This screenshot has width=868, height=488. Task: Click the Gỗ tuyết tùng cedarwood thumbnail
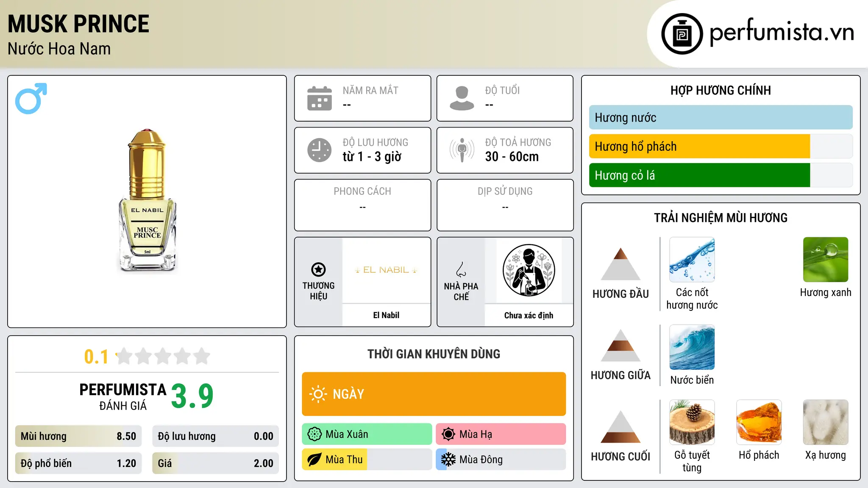coord(692,422)
